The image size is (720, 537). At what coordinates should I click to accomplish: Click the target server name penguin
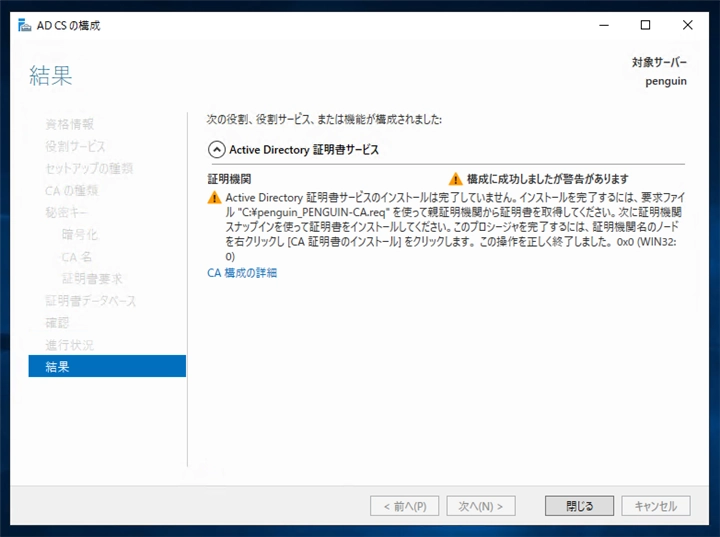(x=666, y=81)
